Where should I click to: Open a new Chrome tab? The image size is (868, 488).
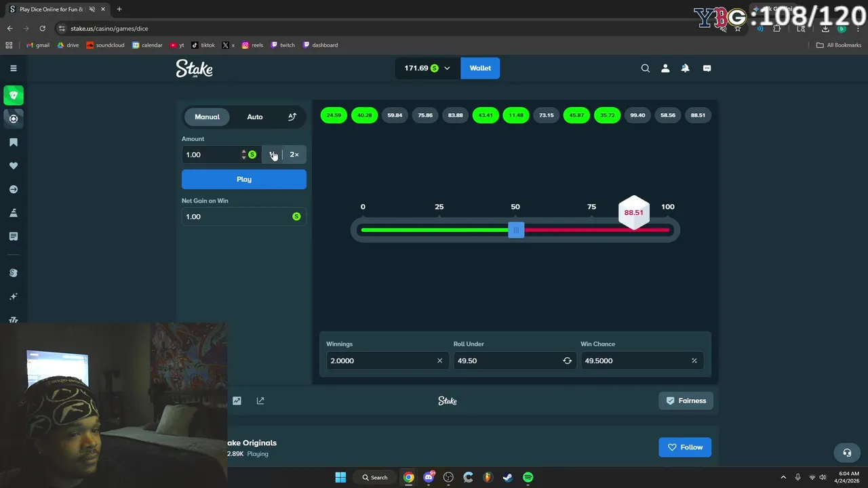click(x=119, y=9)
